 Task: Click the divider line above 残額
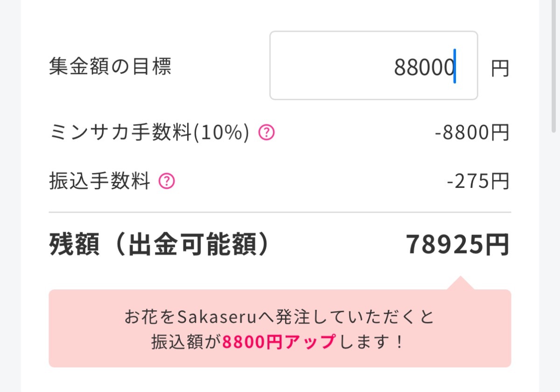click(x=280, y=212)
